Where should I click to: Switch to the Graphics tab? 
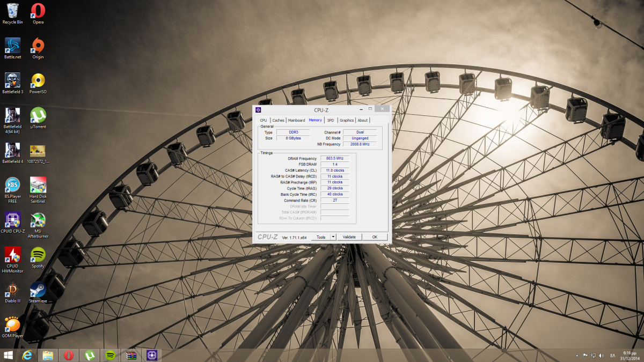(347, 120)
